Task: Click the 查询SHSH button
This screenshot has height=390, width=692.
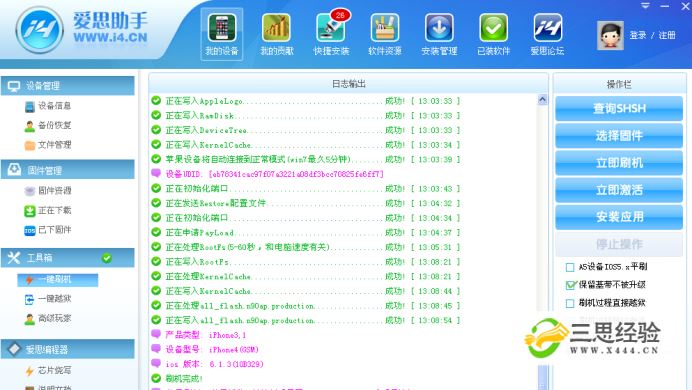Action: [x=619, y=109]
